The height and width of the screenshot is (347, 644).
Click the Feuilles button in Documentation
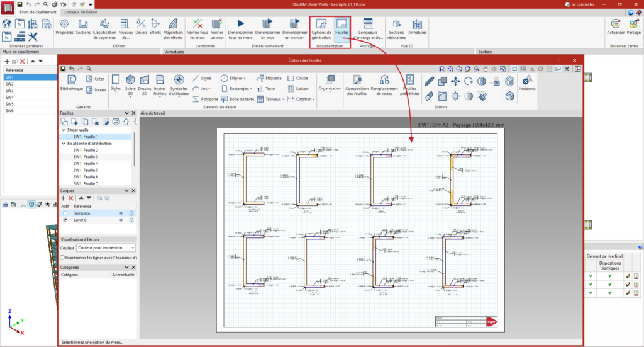point(341,29)
